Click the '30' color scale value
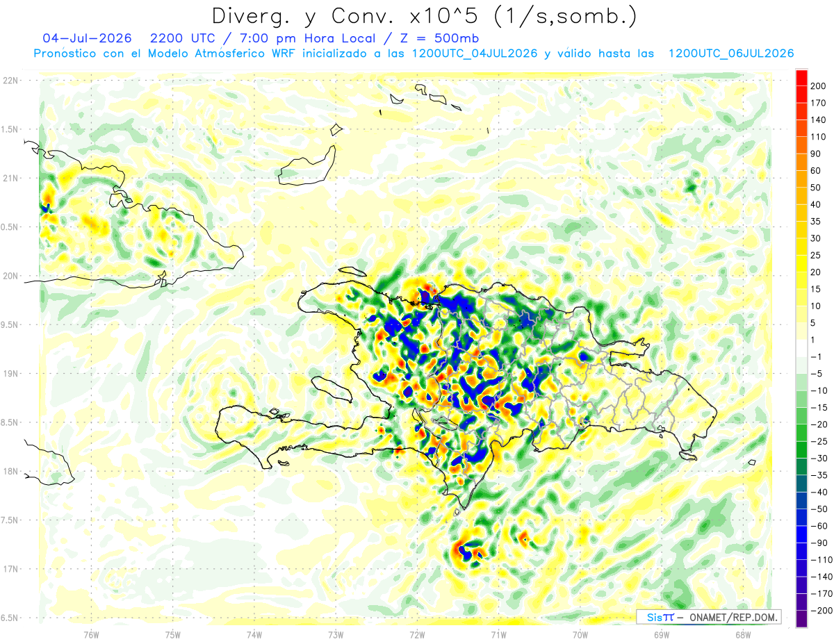Screen dimensions: 834x644 pyautogui.click(x=817, y=238)
